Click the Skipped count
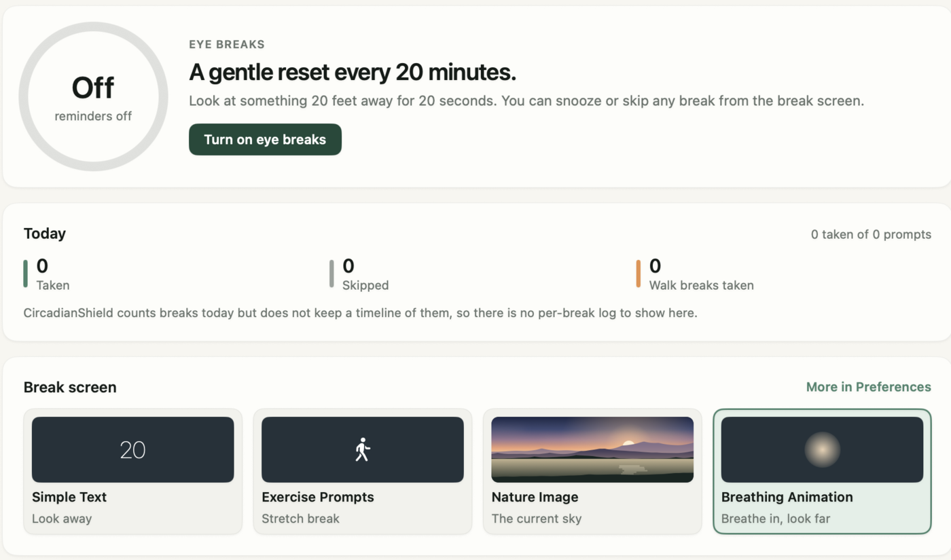This screenshot has width=951, height=560. point(348,265)
